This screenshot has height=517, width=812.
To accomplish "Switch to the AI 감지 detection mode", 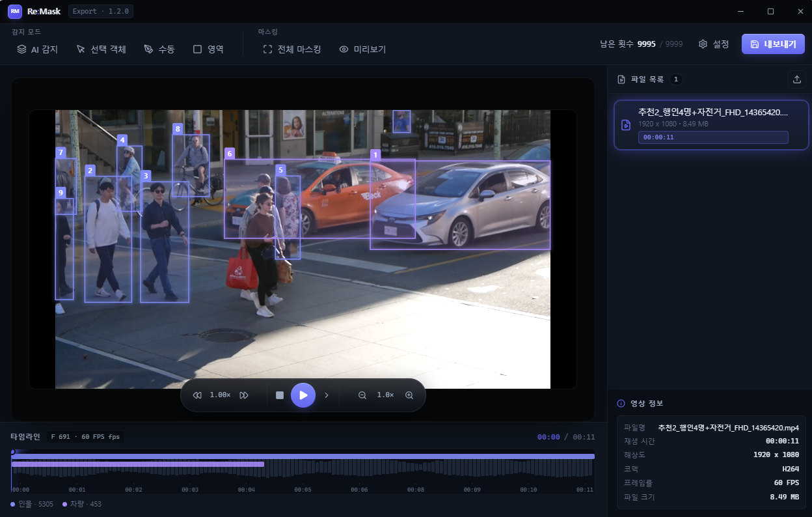I will pyautogui.click(x=38, y=49).
